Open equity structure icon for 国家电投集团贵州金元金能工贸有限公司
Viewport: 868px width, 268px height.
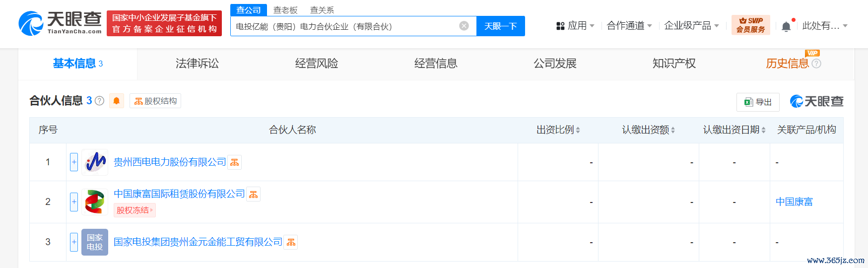pos(291,242)
